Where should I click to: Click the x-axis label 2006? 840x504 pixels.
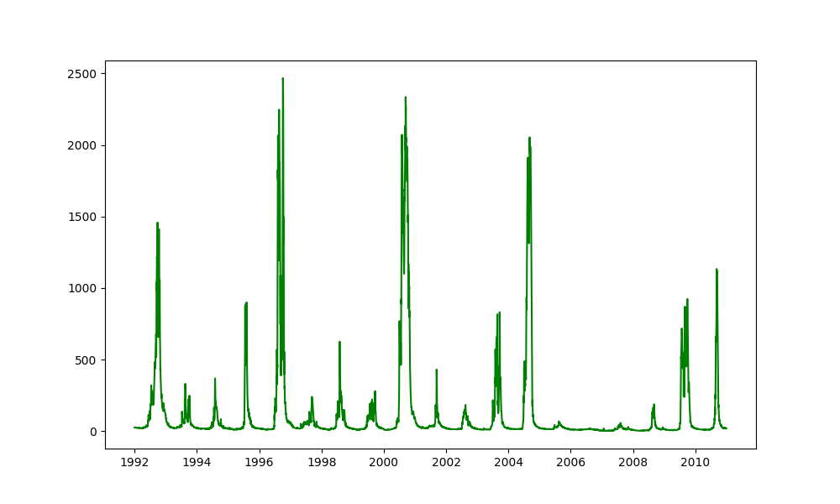pyautogui.click(x=571, y=462)
